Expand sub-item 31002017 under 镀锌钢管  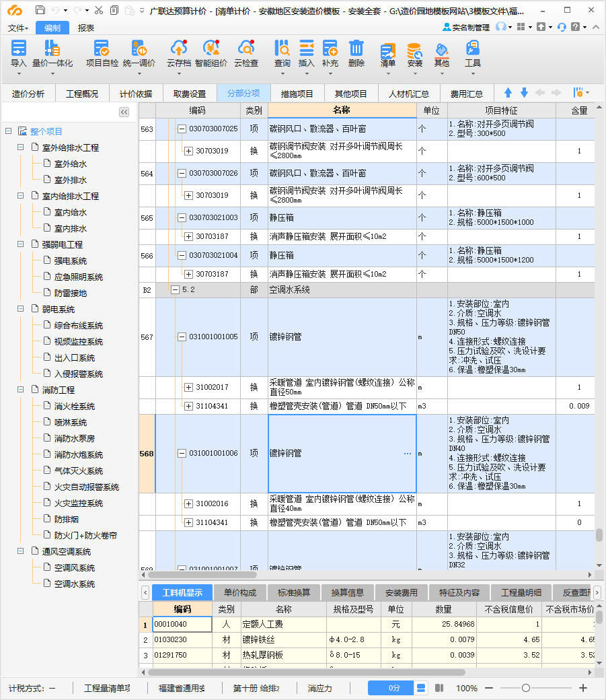pos(188,388)
